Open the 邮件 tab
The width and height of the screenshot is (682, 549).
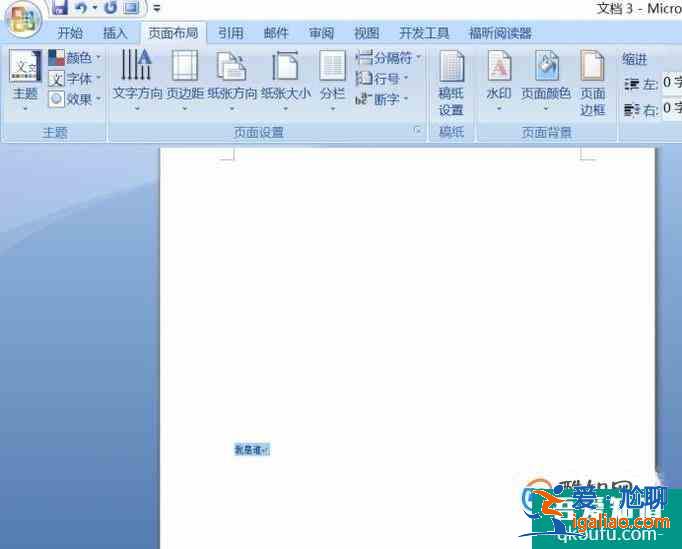(276, 33)
